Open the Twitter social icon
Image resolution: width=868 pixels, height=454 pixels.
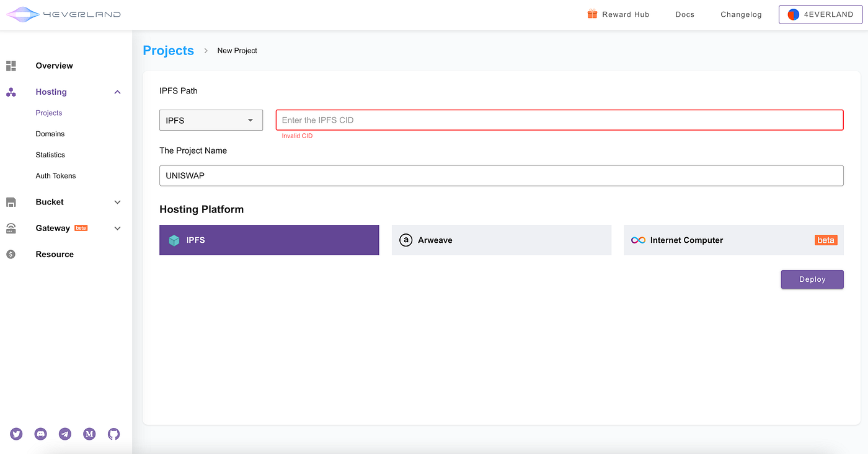(16, 434)
